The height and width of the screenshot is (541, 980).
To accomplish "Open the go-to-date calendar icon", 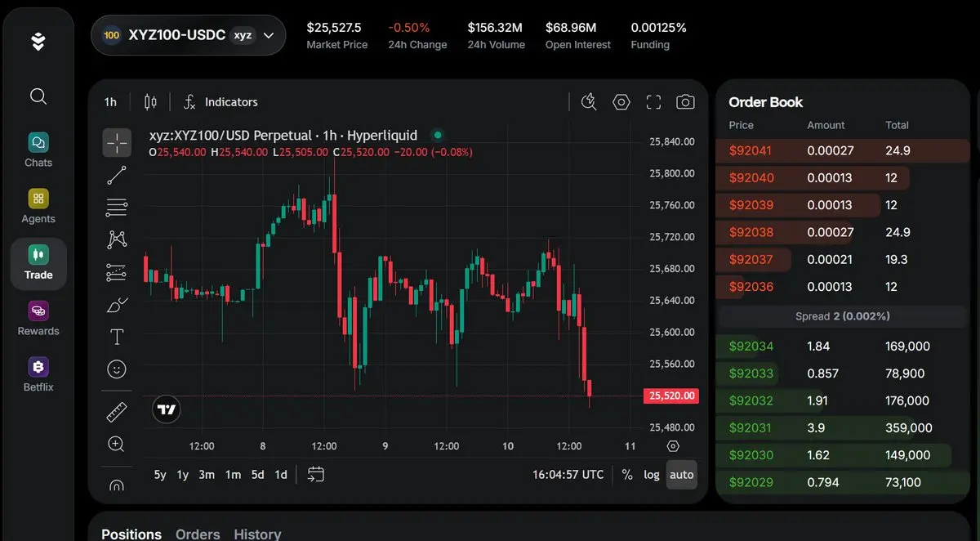I will [x=316, y=474].
